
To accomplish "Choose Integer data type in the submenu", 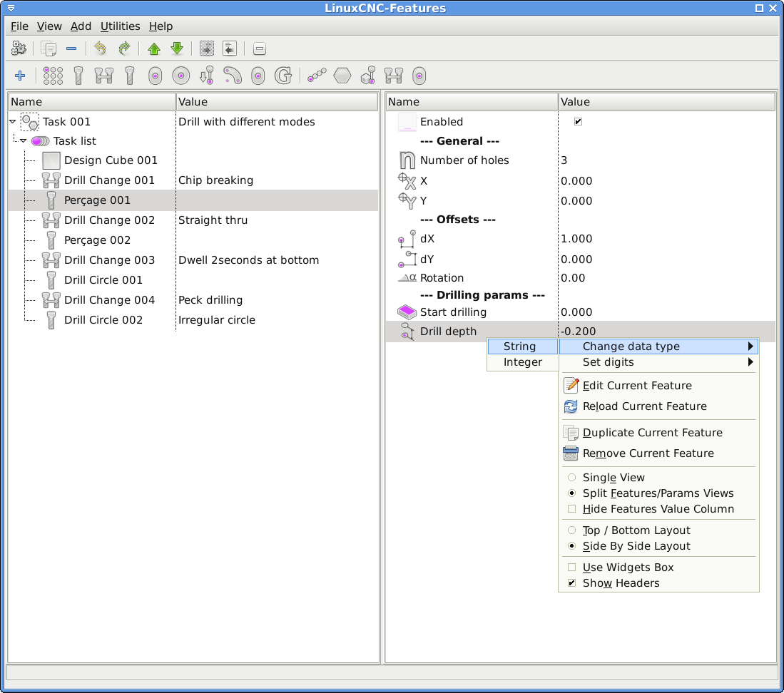I will [523, 362].
